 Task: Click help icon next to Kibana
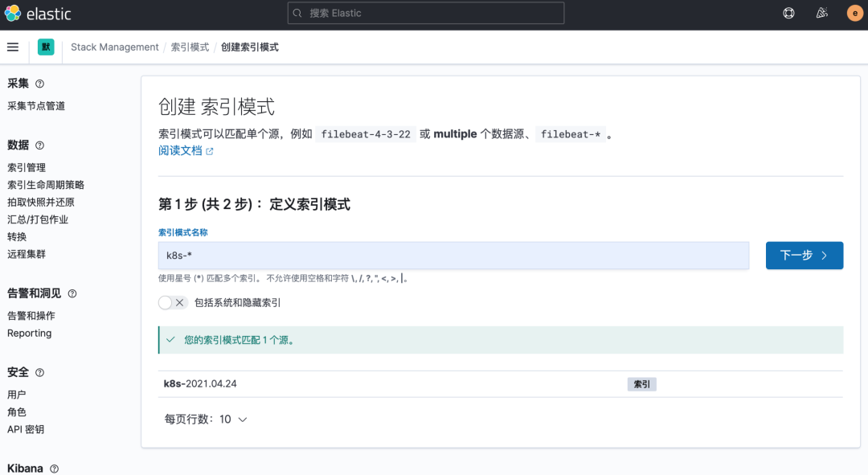[55, 469]
